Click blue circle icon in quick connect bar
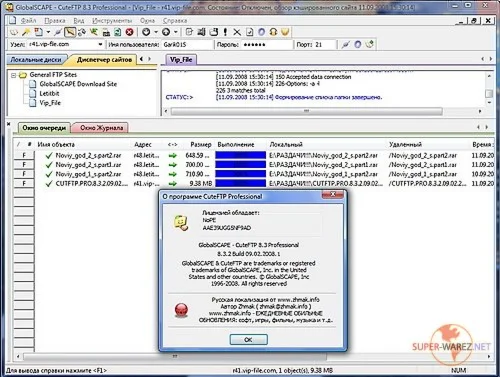This screenshot has height=377, width=500. pos(358,44)
